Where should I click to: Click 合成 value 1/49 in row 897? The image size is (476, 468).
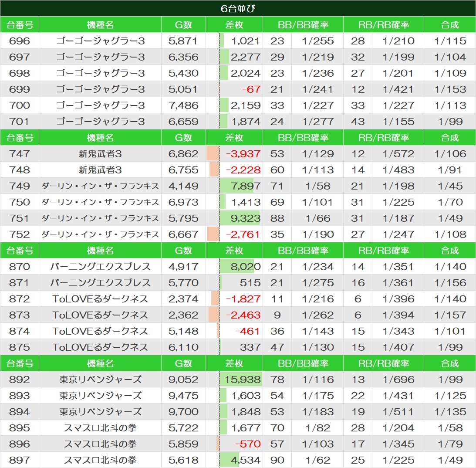[x=450, y=459]
